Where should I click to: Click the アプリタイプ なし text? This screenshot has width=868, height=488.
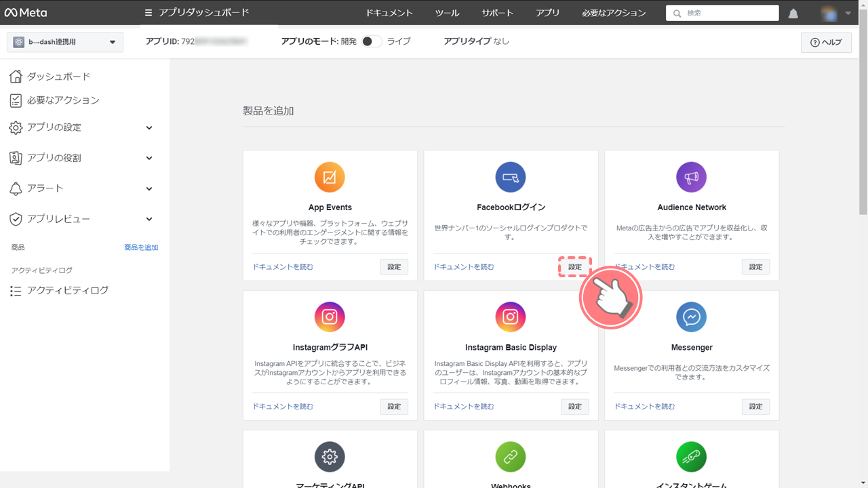(477, 41)
